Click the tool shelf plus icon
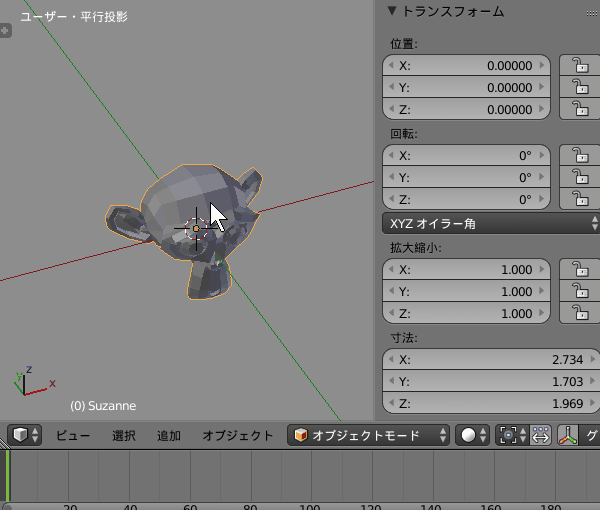 coord(5,31)
